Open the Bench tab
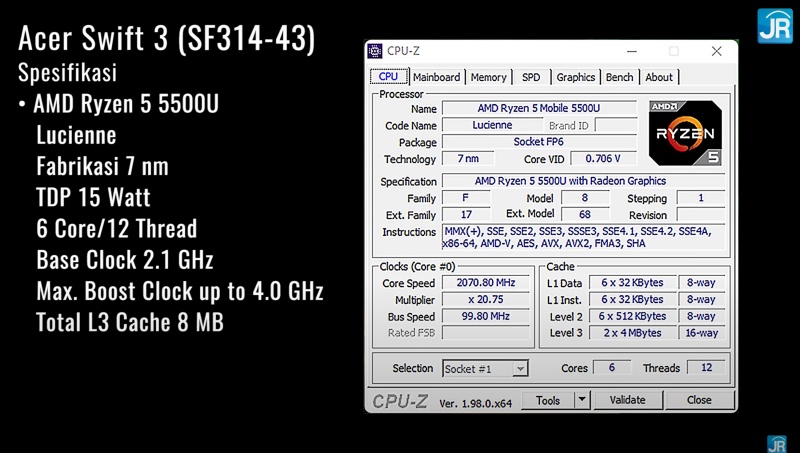 click(x=619, y=77)
